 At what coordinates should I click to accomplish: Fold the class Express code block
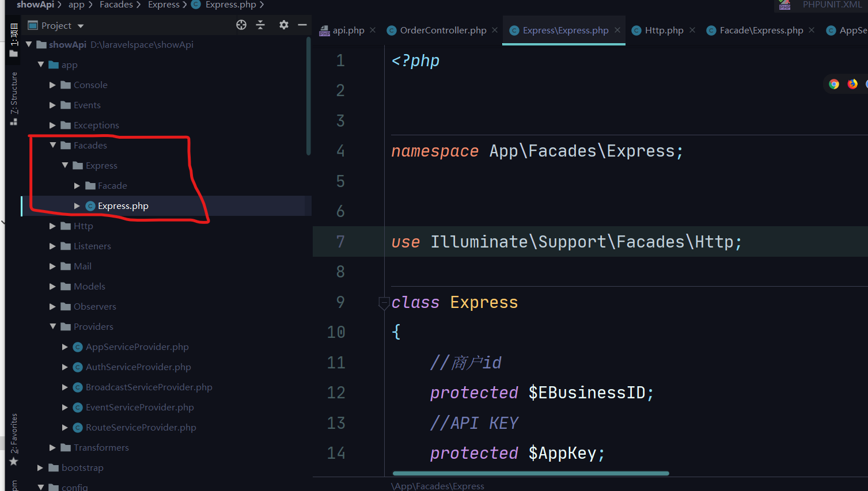tap(384, 303)
